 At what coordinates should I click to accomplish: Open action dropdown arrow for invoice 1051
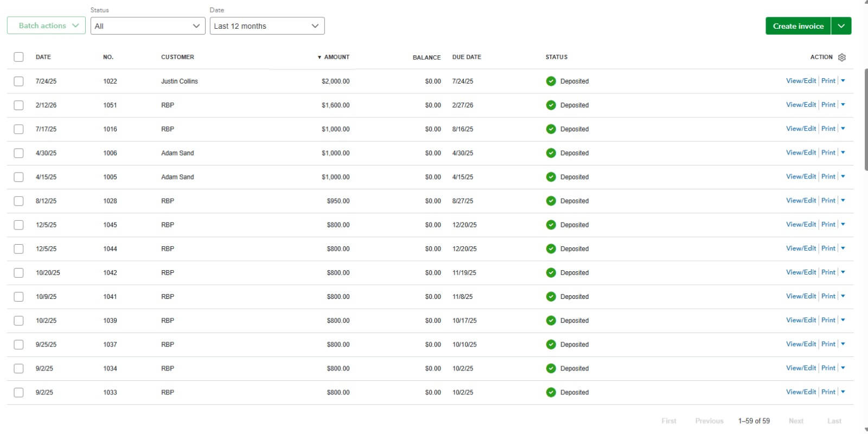click(x=843, y=105)
